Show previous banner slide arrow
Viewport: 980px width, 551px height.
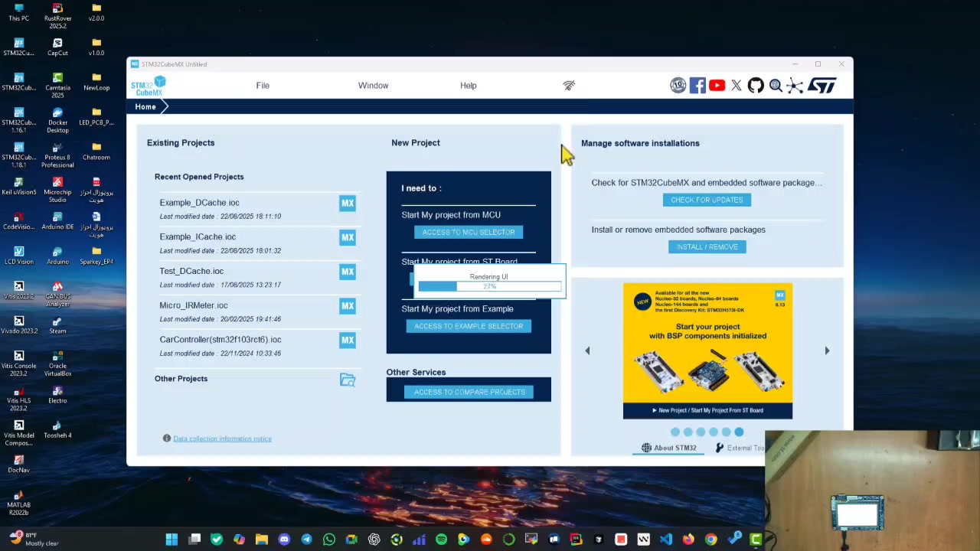point(587,350)
